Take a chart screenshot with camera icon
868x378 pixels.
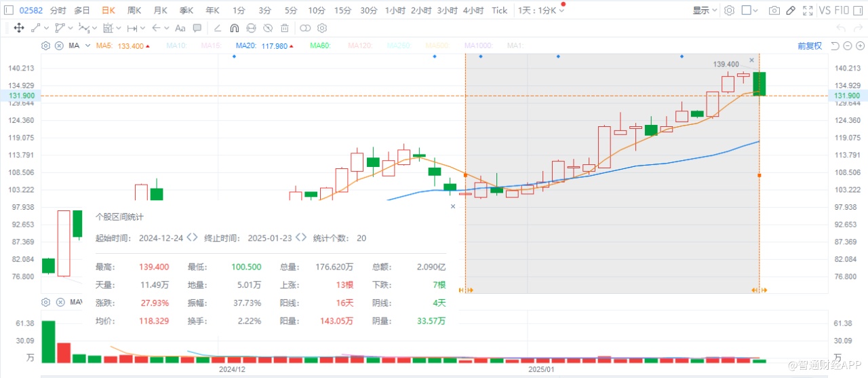point(774,10)
